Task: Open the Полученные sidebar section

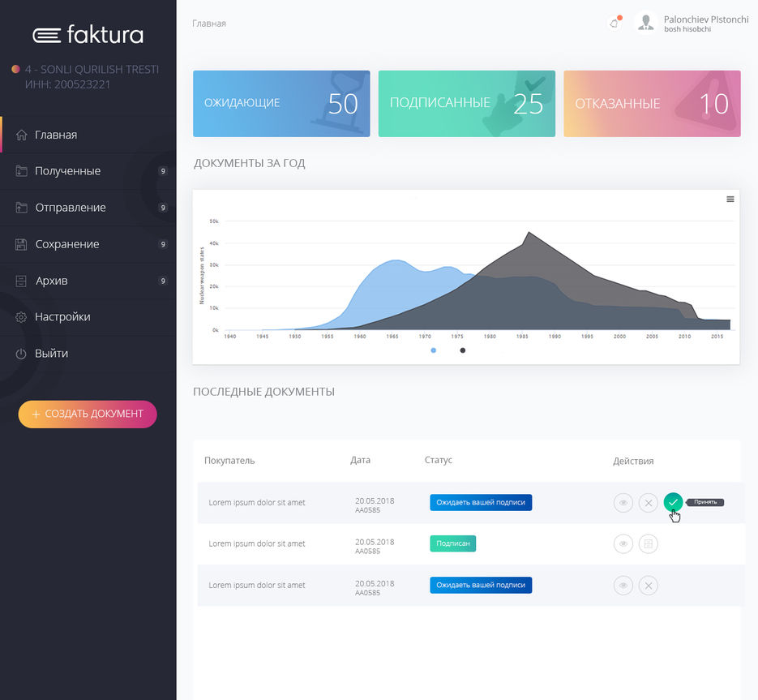Action: pos(67,171)
